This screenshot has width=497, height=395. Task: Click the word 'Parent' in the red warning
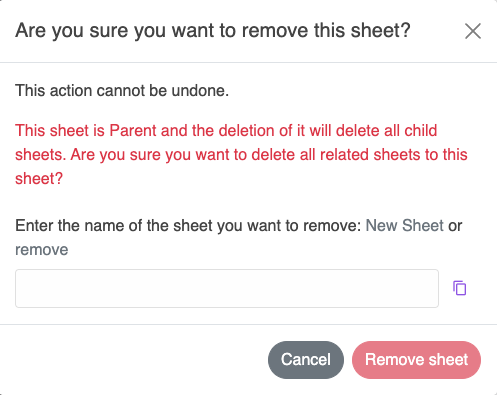[133, 130]
